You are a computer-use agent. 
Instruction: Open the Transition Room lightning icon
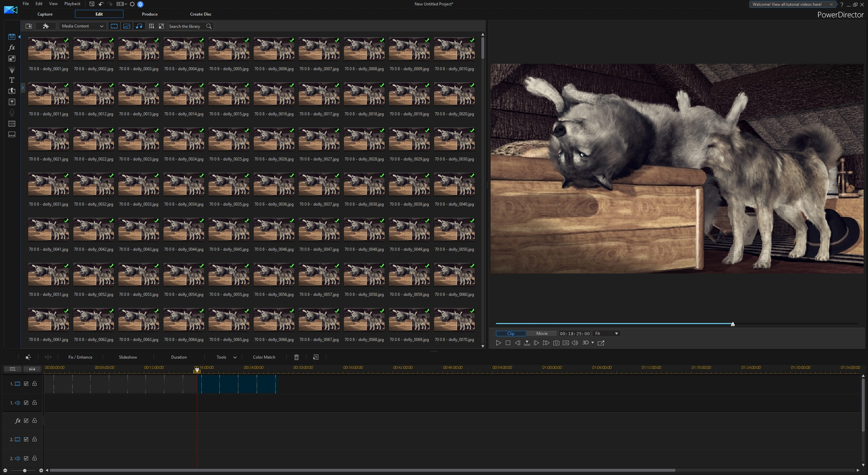click(12, 91)
